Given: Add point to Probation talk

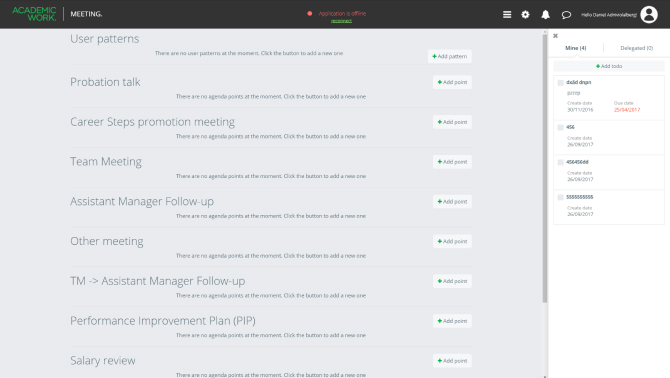Looking at the screenshot, I should pyautogui.click(x=452, y=82).
